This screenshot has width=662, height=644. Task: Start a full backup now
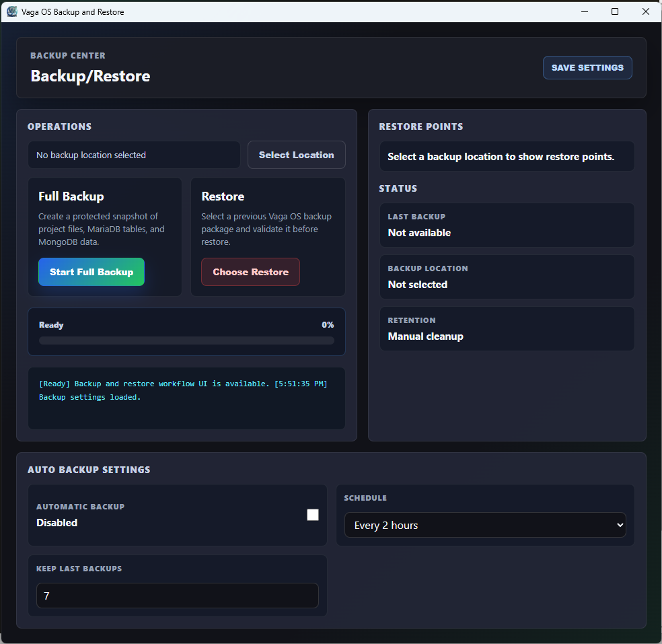[91, 272]
